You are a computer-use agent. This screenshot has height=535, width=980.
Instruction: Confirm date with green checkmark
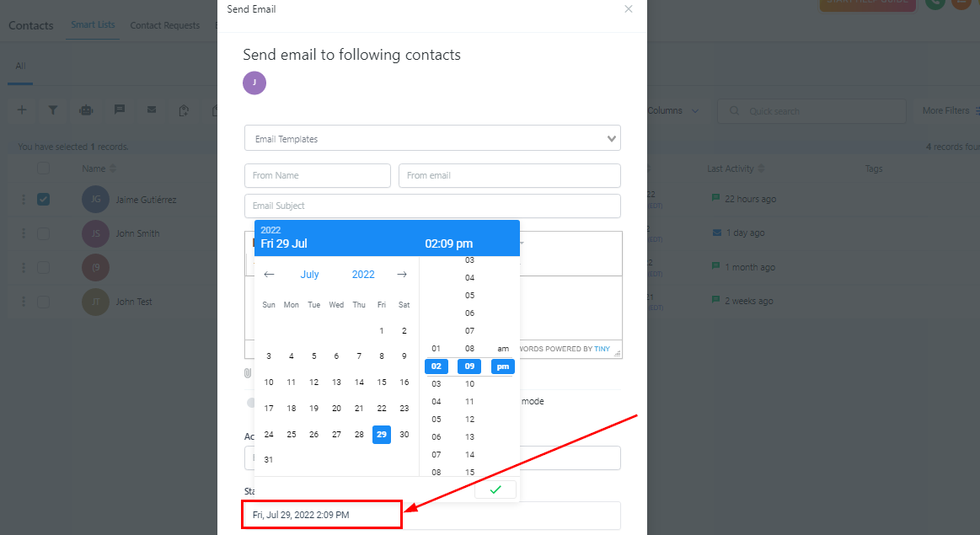click(495, 490)
